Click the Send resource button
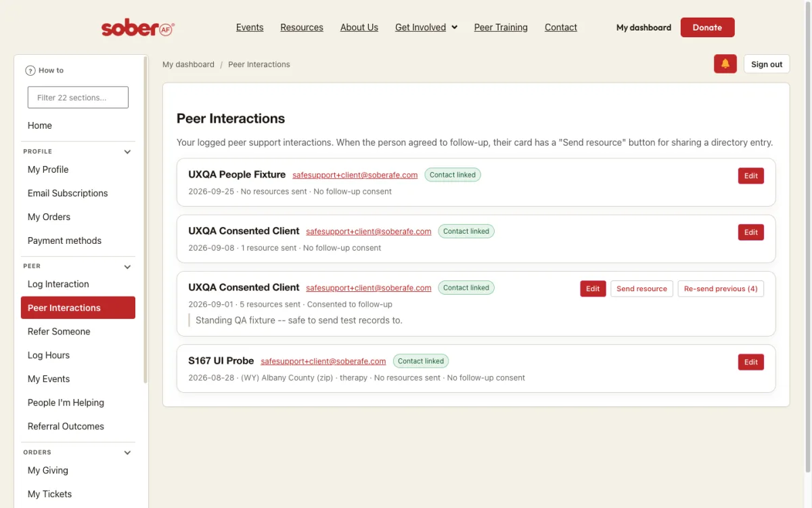Viewport: 812px width, 508px height. (641, 289)
